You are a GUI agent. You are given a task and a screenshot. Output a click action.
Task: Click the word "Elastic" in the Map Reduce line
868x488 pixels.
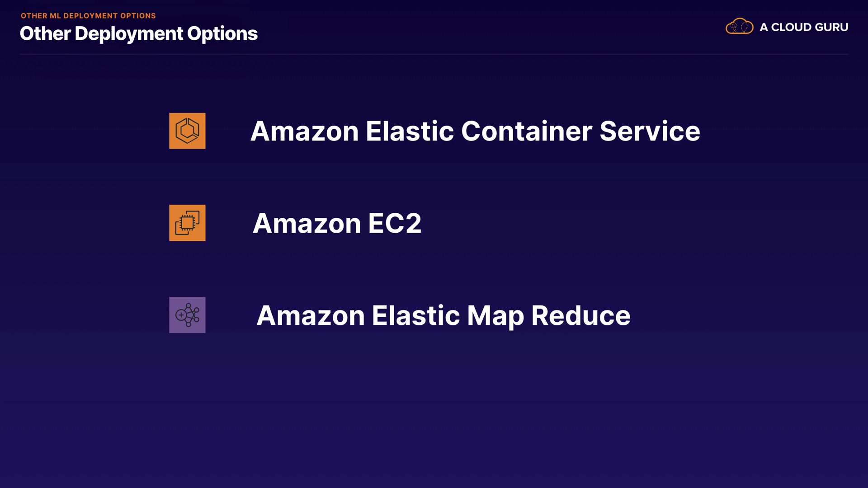click(415, 315)
